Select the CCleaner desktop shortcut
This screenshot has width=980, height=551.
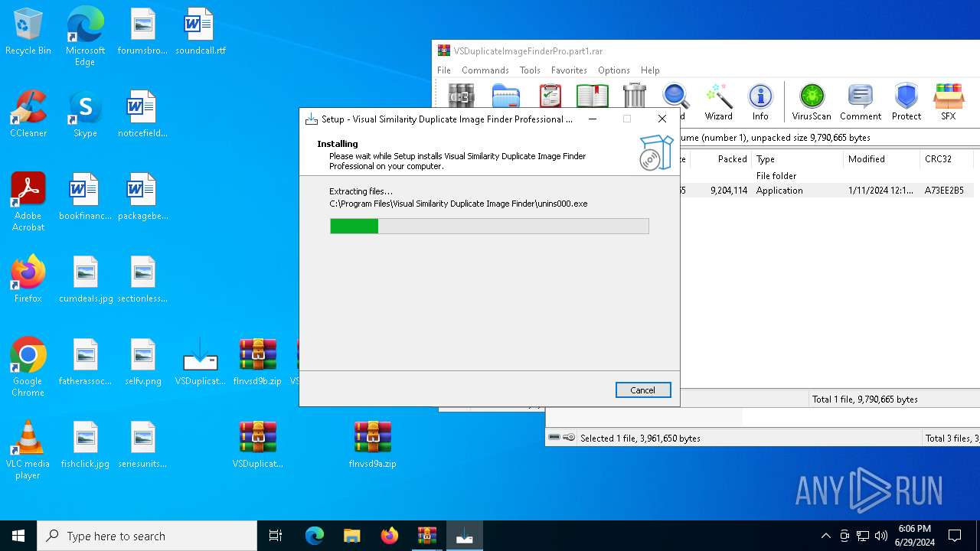pyautogui.click(x=28, y=114)
